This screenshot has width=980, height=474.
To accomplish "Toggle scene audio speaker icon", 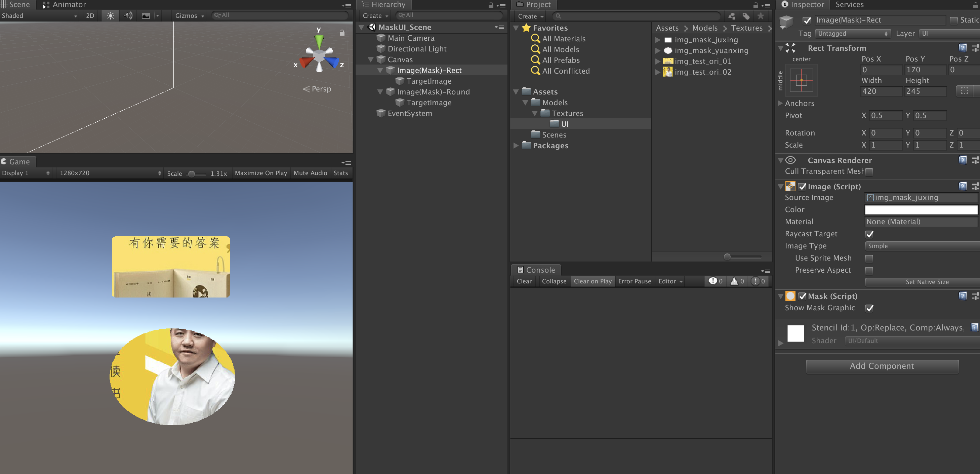I will [x=128, y=15].
